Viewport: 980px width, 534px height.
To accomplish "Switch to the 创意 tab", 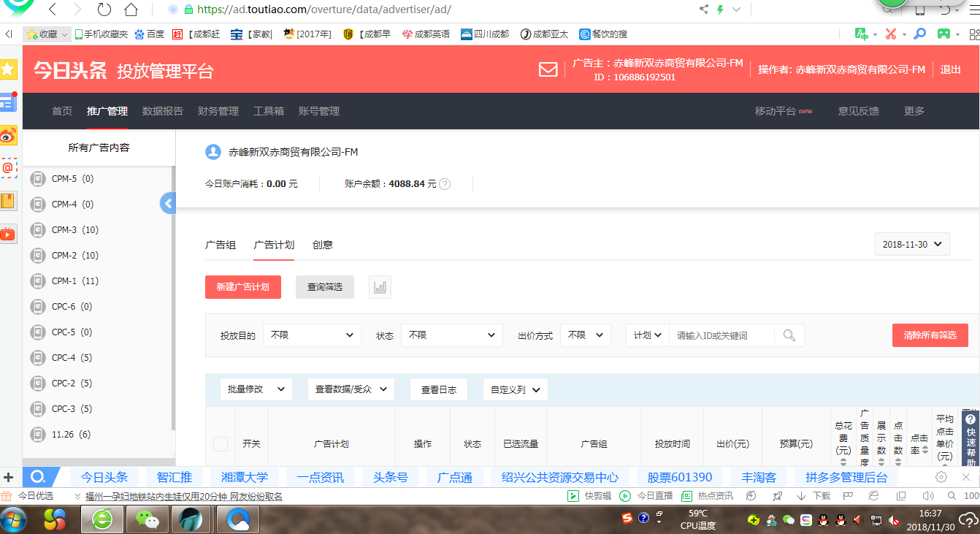I will point(323,245).
